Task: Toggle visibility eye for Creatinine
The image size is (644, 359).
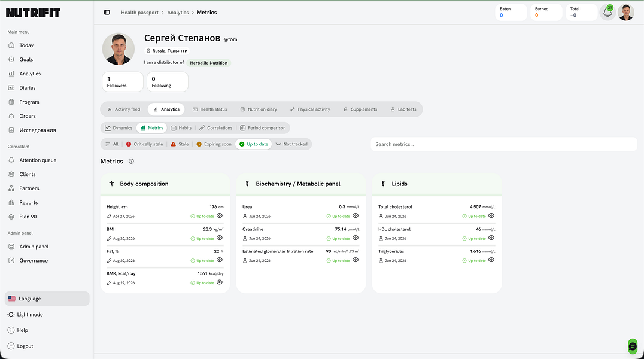Action: pyautogui.click(x=356, y=238)
